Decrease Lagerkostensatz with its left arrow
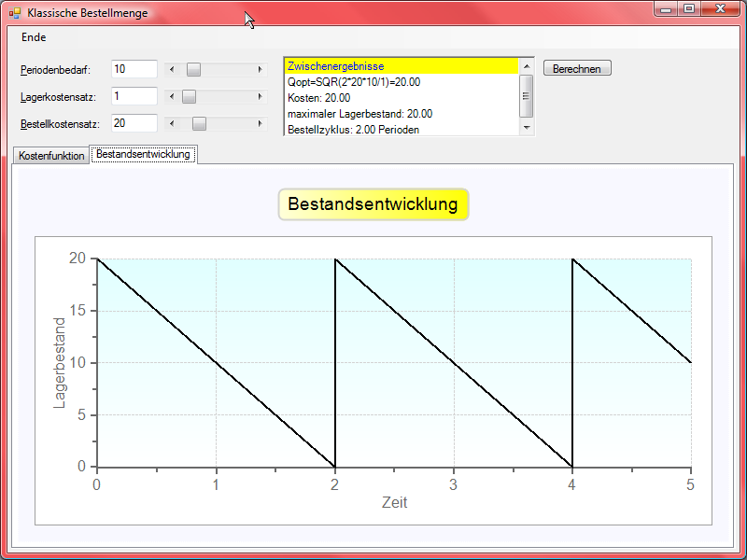 click(x=169, y=96)
